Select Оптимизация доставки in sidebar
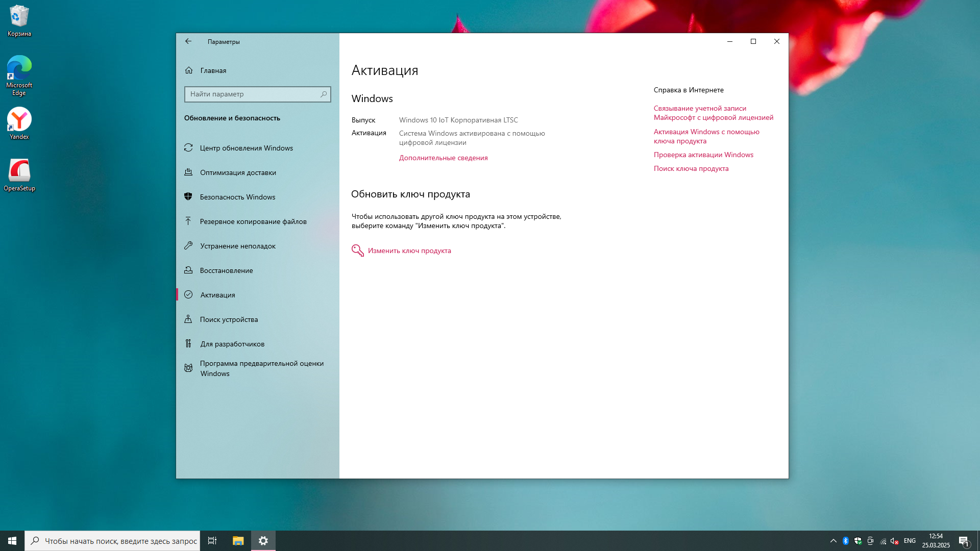980x551 pixels. tap(238, 172)
